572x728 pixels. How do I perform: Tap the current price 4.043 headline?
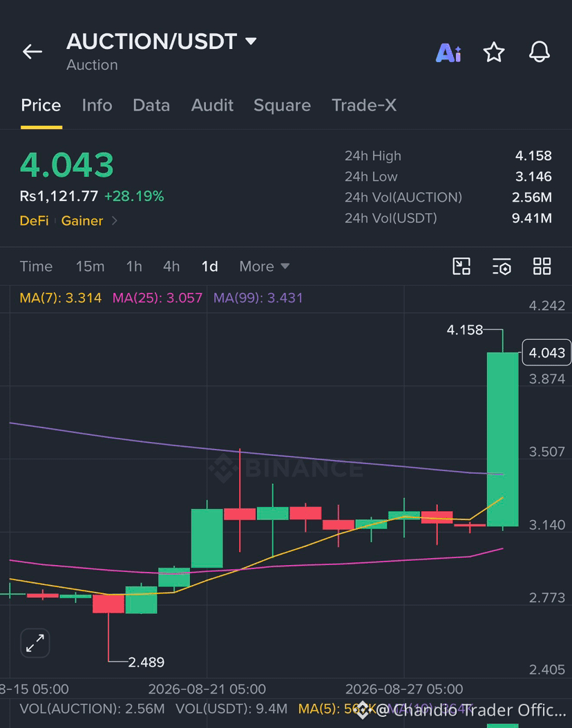(x=67, y=165)
